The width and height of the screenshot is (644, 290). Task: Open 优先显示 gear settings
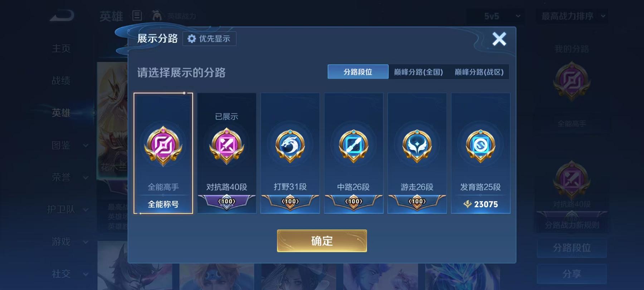point(209,39)
